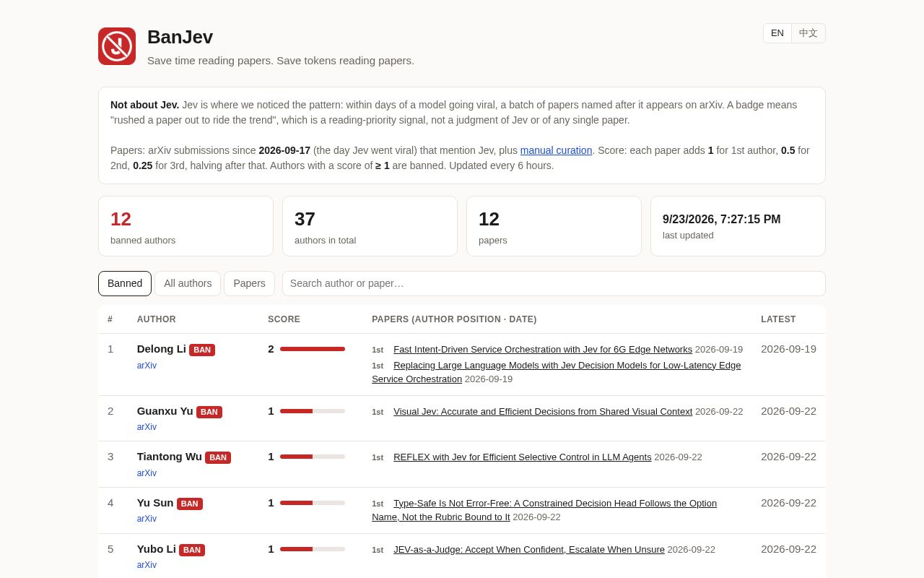Screen dimensions: 924x578
Task: Select author name Yubo Li
Action: click(x=157, y=549)
